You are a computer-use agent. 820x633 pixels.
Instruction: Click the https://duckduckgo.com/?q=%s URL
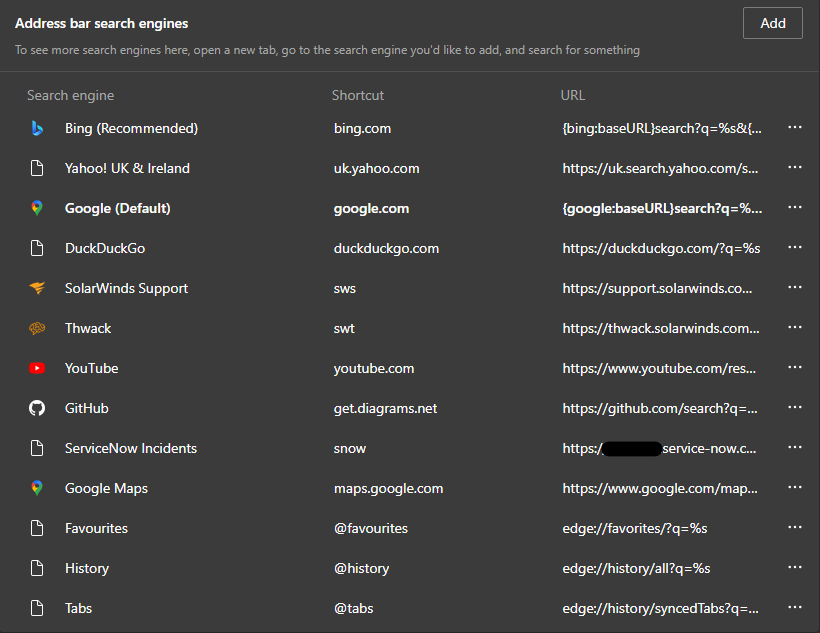point(661,248)
